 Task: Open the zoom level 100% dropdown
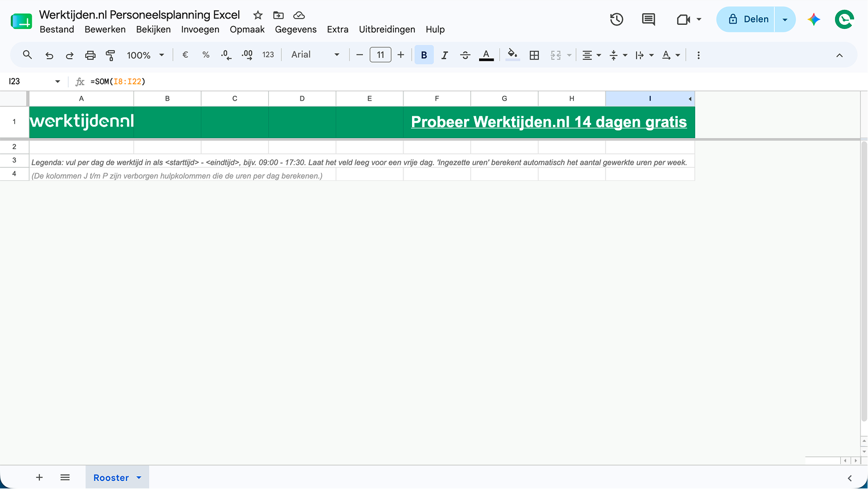(x=146, y=55)
